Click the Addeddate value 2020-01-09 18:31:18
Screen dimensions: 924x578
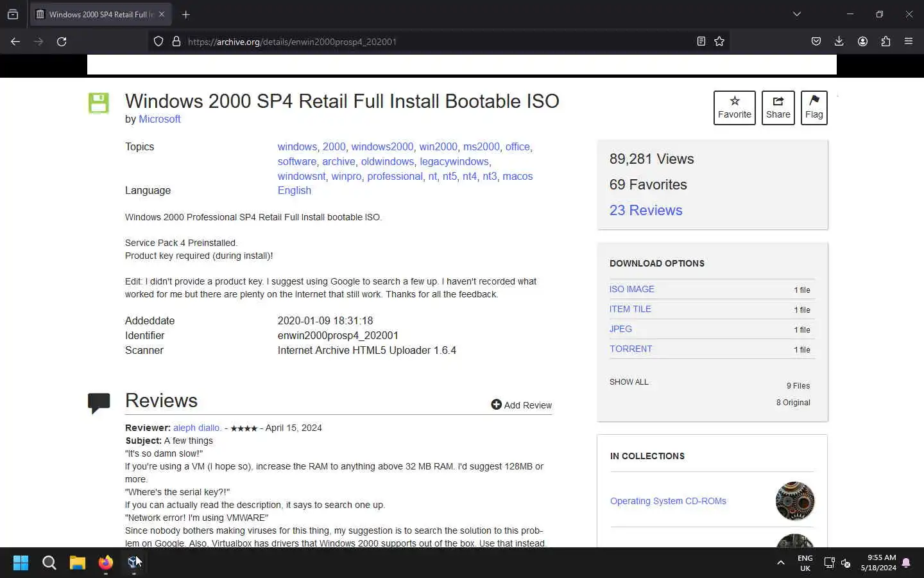click(x=325, y=320)
